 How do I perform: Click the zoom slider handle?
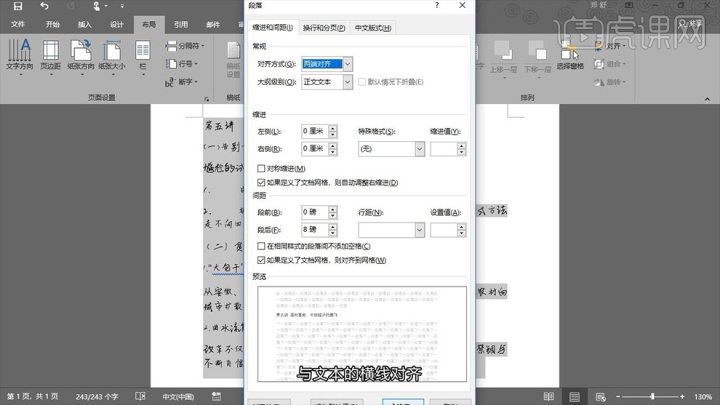[x=652, y=396]
